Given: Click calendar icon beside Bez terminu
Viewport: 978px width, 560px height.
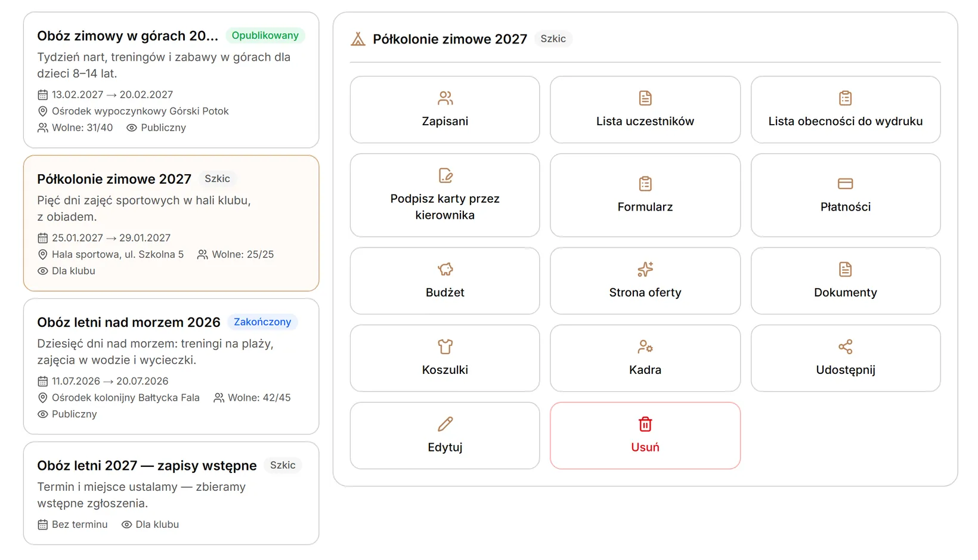Looking at the screenshot, I should (42, 525).
